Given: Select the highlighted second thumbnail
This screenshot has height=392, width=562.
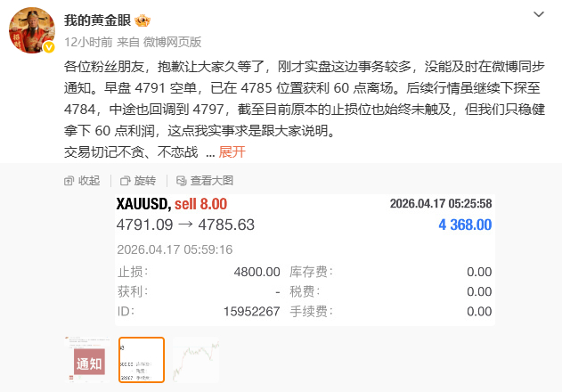Looking at the screenshot, I should pyautogui.click(x=142, y=360).
